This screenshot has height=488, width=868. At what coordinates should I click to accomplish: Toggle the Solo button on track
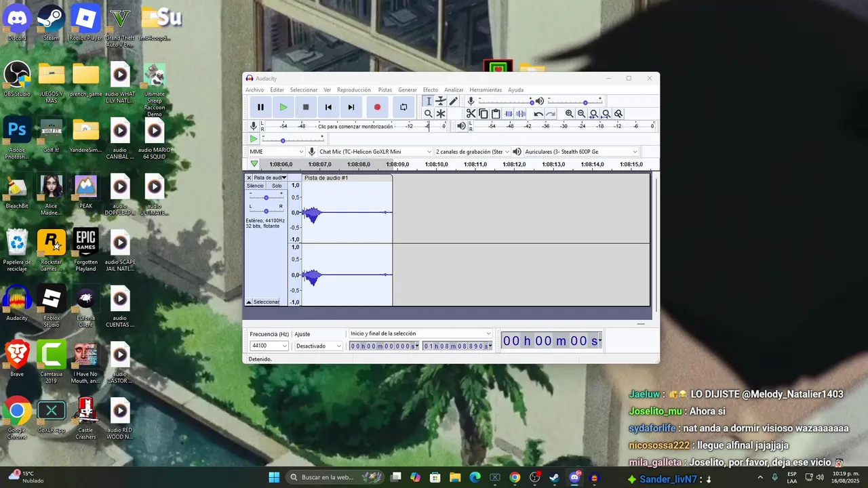(x=277, y=186)
